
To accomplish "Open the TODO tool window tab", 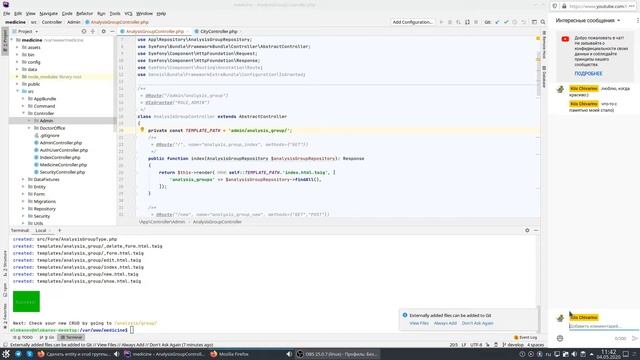I will click(24, 338).
